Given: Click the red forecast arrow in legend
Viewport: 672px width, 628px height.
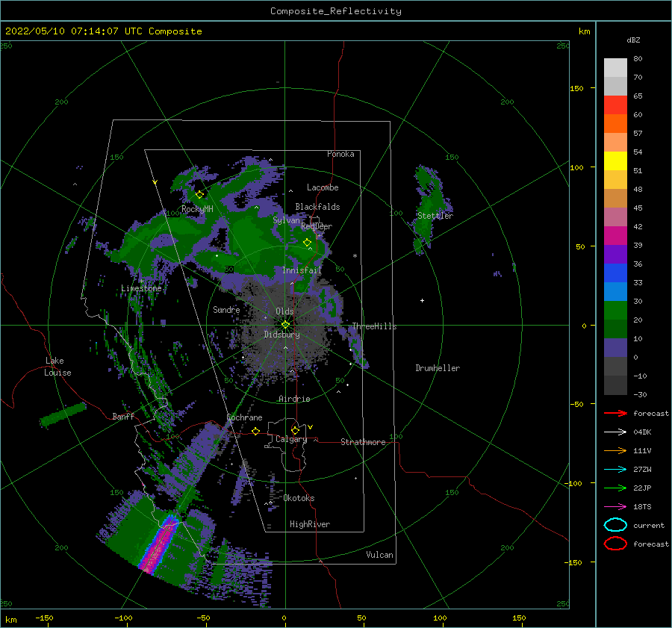Looking at the screenshot, I should pyautogui.click(x=615, y=413).
